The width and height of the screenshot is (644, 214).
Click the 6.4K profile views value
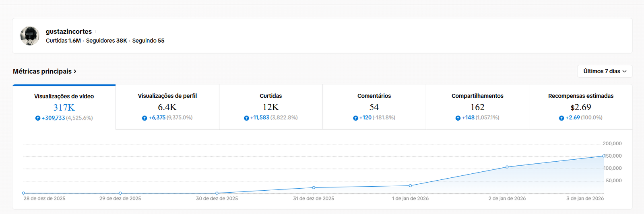tap(167, 107)
